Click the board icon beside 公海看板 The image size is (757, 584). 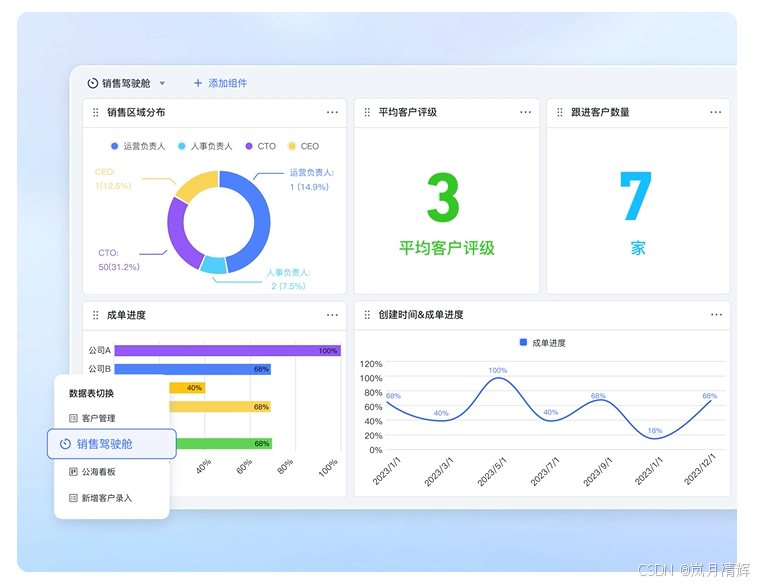pyautogui.click(x=73, y=472)
